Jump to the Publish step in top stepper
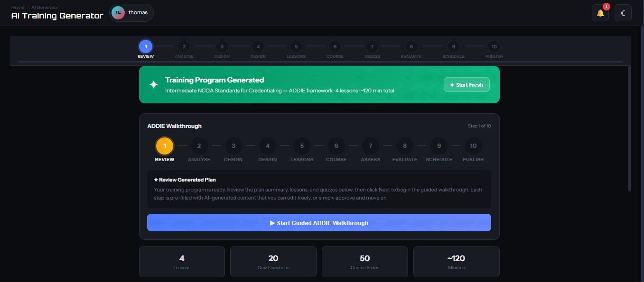 tap(494, 47)
